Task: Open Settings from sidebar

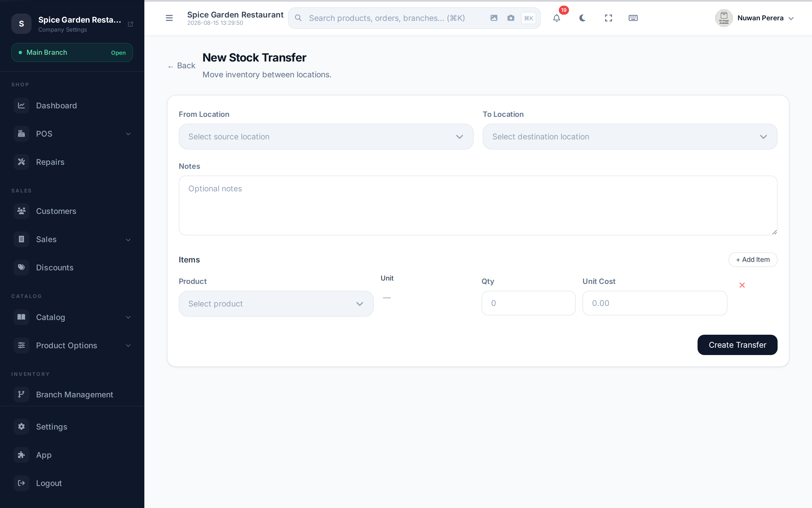Action: coord(72,427)
